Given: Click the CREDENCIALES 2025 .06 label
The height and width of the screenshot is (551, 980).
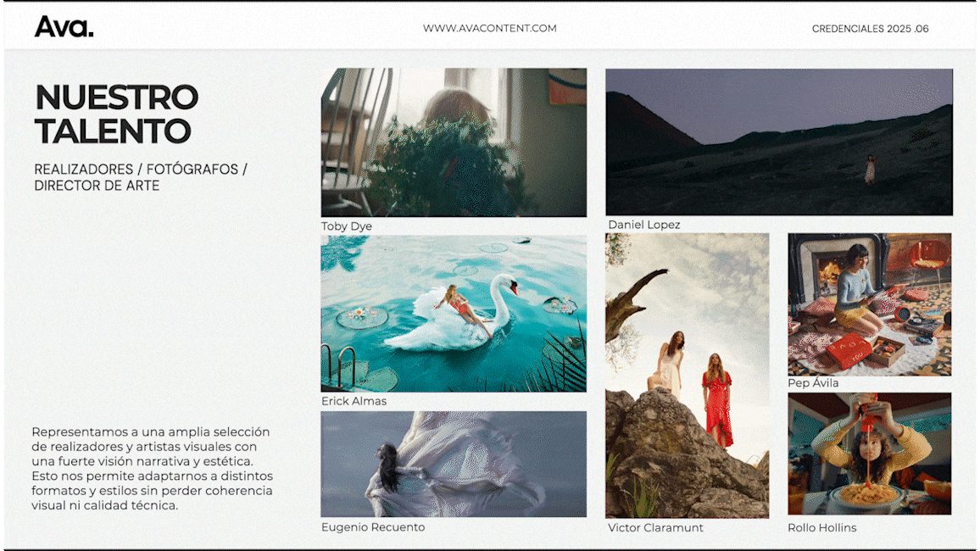Looking at the screenshot, I should pos(870,29).
